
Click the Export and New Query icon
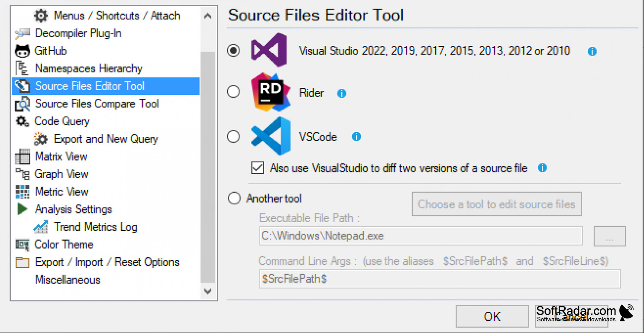pos(41,139)
